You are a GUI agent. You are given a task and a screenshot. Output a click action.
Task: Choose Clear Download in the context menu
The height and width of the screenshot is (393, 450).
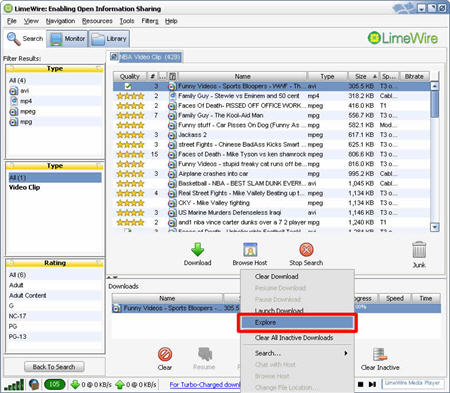click(x=276, y=276)
